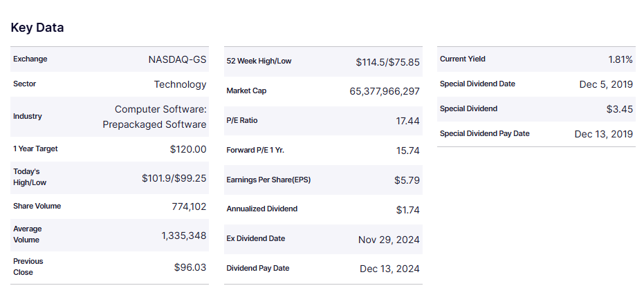Click the Today's High/Low label
The image size is (644, 288).
pyautogui.click(x=28, y=177)
